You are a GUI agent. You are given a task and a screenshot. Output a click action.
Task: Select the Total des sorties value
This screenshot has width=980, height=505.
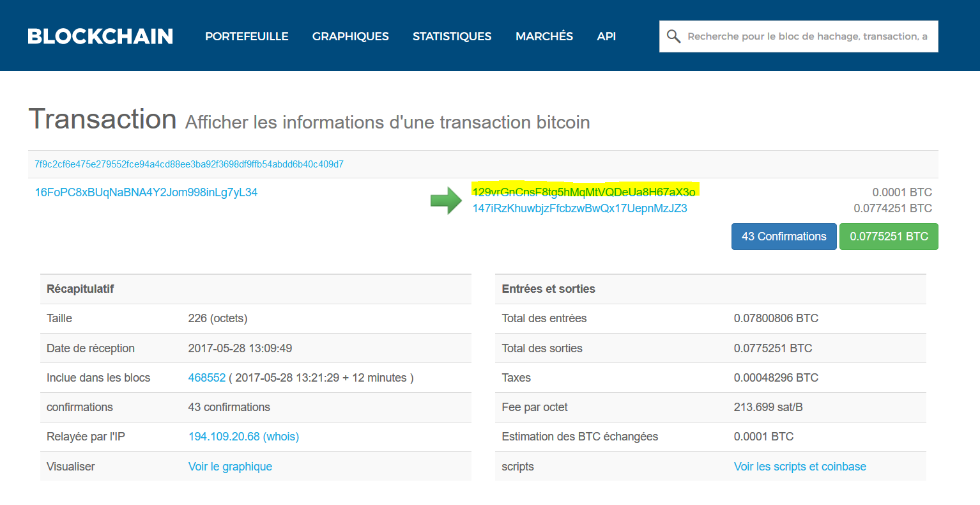tap(773, 348)
